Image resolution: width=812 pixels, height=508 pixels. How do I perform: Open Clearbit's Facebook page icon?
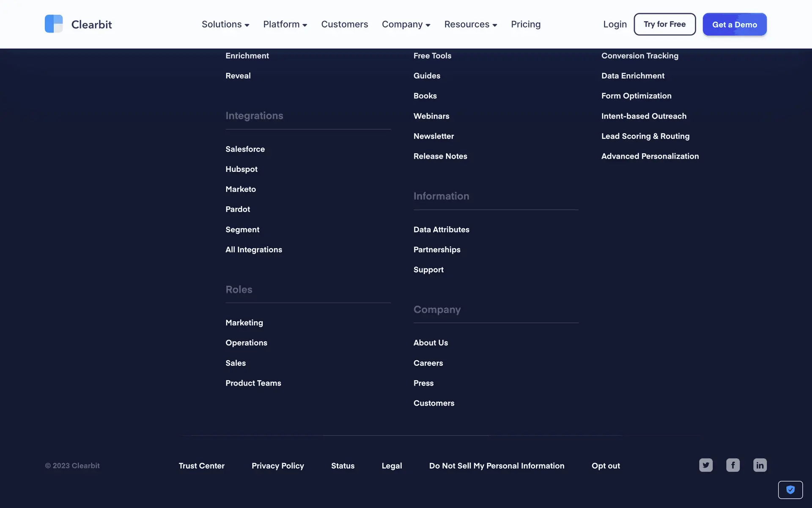[x=733, y=465]
